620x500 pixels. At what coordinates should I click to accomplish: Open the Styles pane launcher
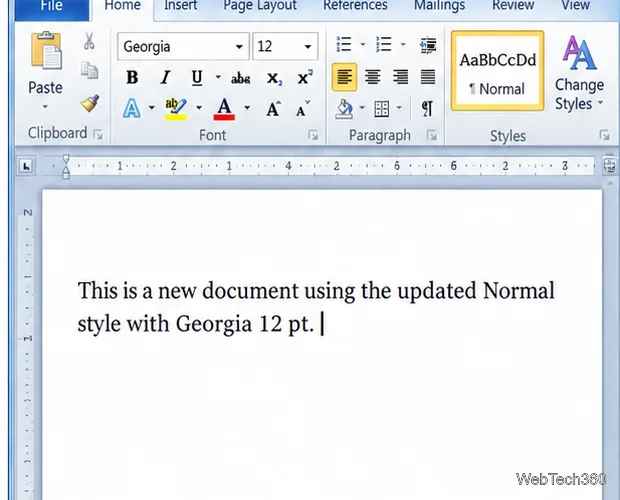[x=604, y=135]
